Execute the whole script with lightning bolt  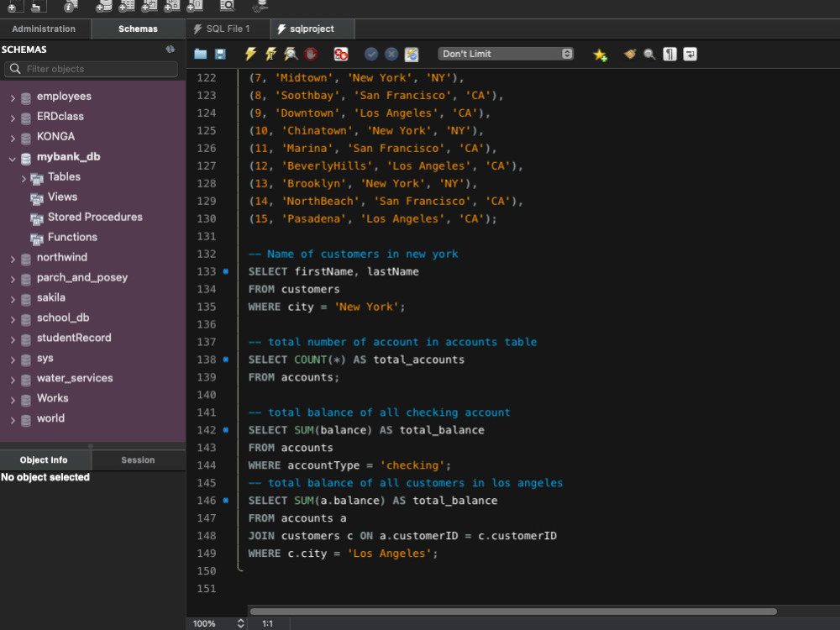(250, 54)
